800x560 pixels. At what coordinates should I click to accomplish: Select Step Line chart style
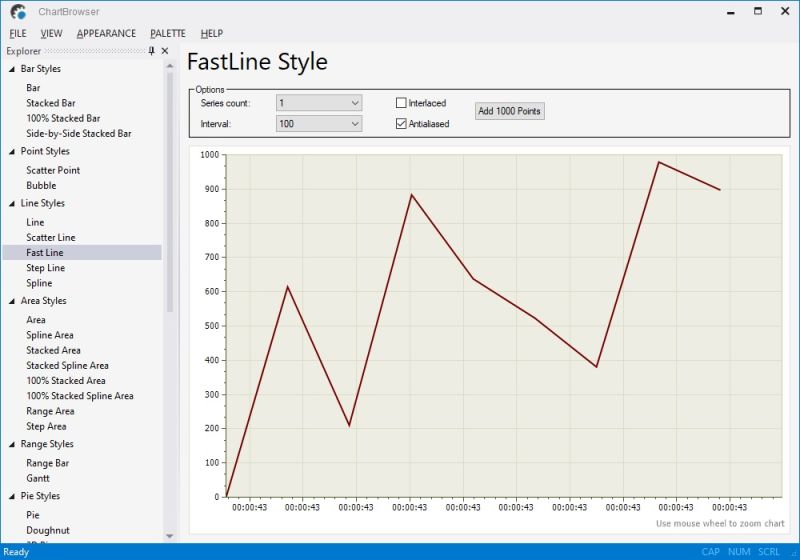[x=45, y=268]
